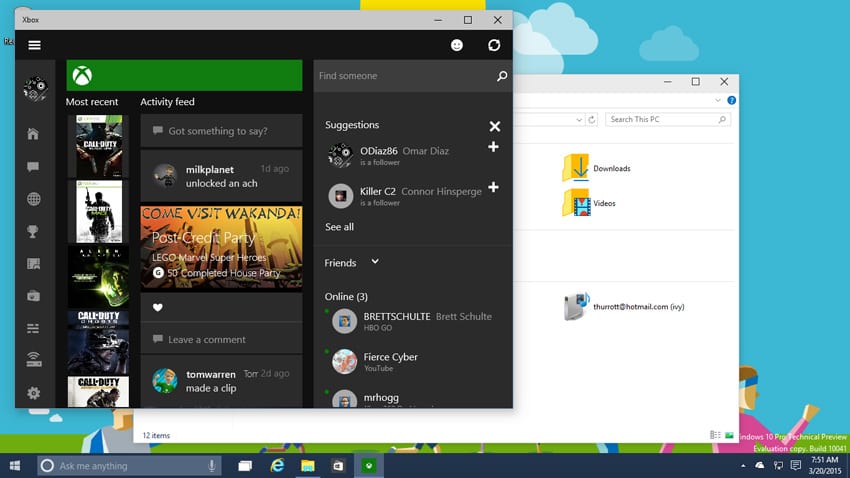Expand File Explorer ribbon chevron
This screenshot has height=478, width=850.
(718, 100)
